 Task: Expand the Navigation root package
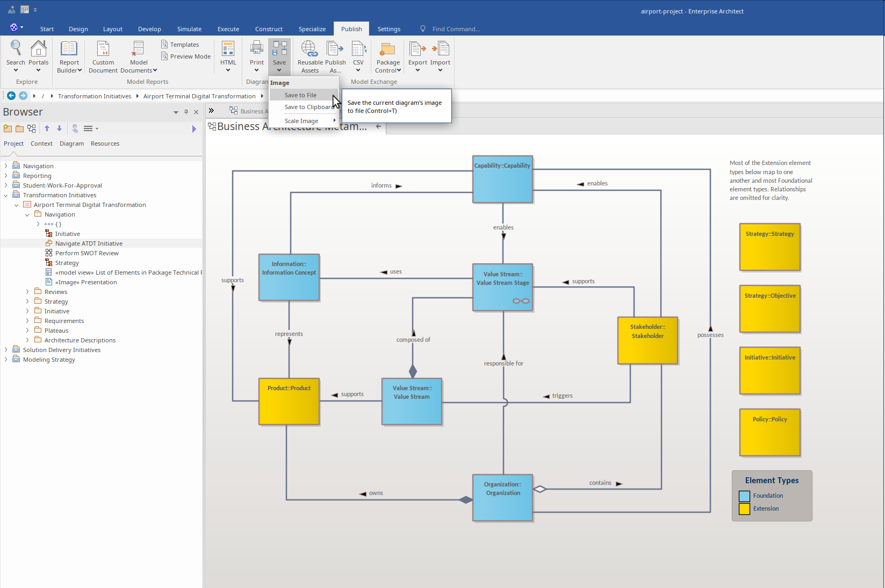tap(6, 166)
